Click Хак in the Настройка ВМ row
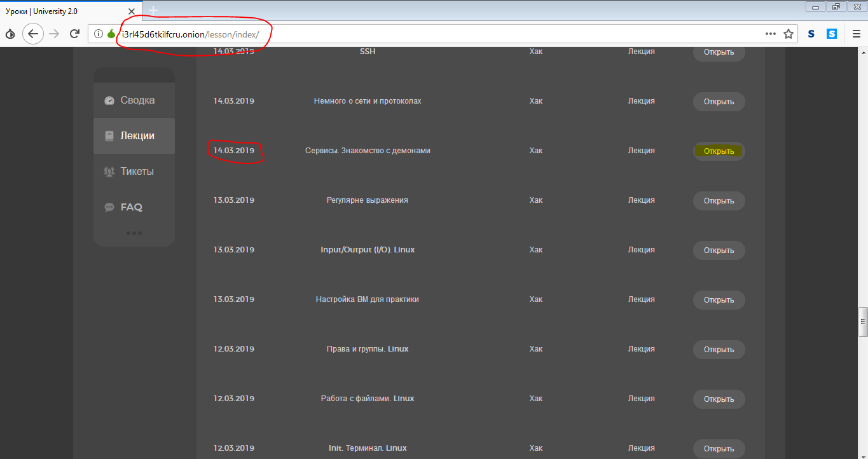Viewport: 868px width, 459px height. (x=536, y=299)
